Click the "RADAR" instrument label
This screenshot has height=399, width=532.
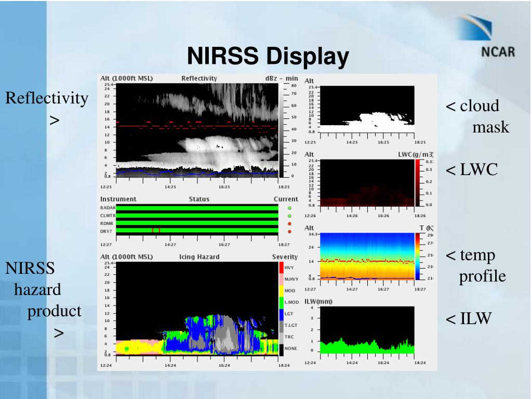click(108, 208)
